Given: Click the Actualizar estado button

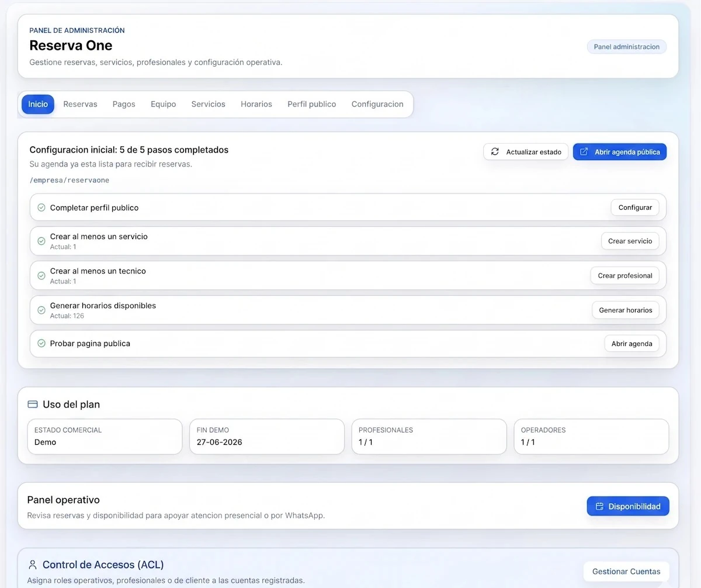Looking at the screenshot, I should tap(526, 152).
